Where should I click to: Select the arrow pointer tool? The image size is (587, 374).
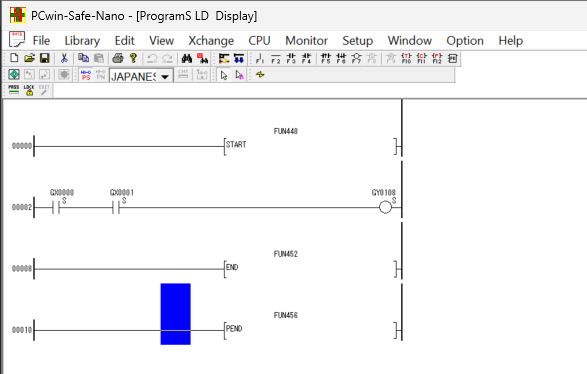tap(224, 75)
